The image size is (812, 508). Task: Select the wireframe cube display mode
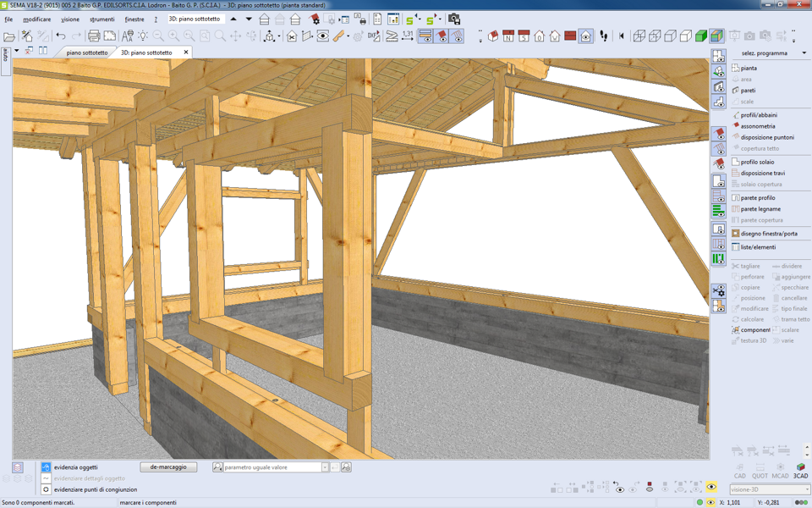click(639, 36)
